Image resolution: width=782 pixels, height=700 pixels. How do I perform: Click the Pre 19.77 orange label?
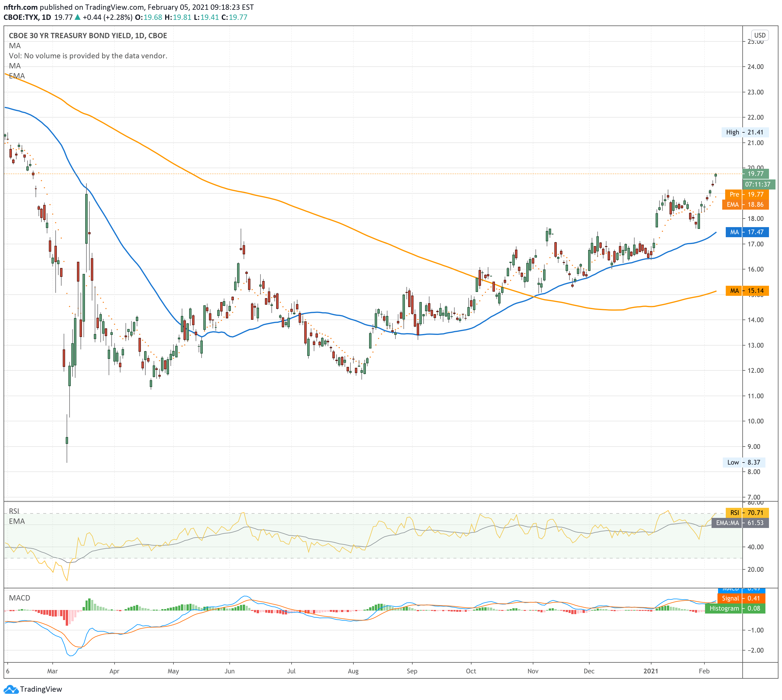click(746, 195)
